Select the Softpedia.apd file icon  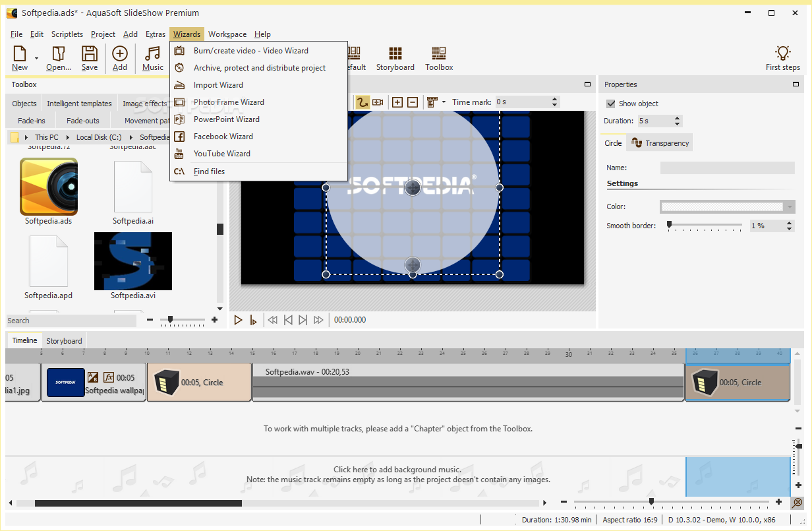49,261
